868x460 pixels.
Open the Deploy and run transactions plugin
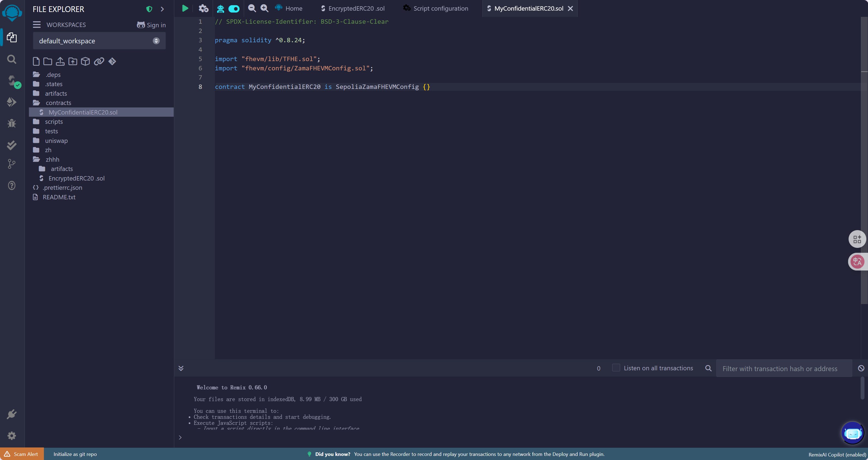12,102
